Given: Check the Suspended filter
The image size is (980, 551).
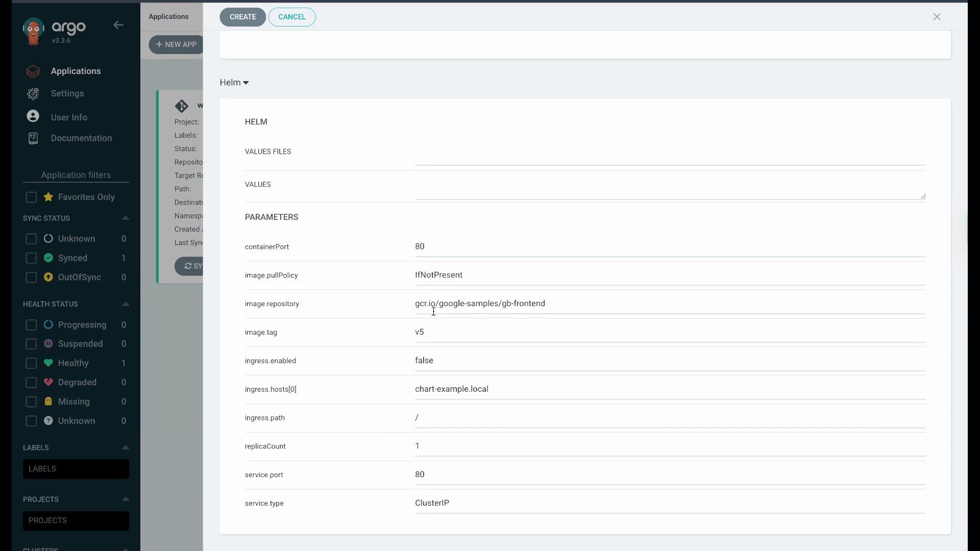Looking at the screenshot, I should [x=31, y=344].
